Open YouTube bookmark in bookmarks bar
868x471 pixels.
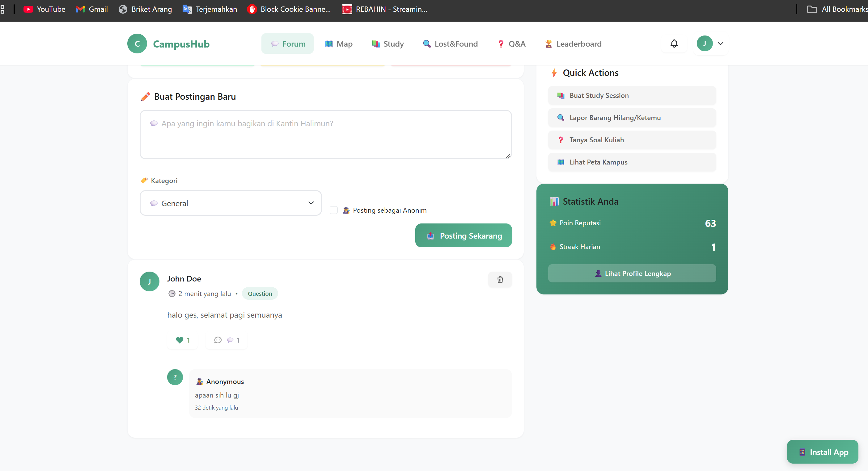[x=44, y=9]
